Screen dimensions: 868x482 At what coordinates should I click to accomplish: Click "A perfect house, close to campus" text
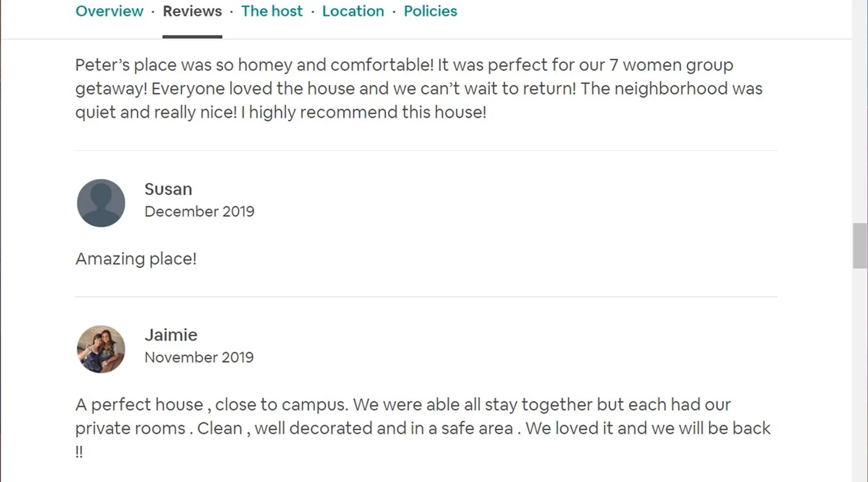211,404
